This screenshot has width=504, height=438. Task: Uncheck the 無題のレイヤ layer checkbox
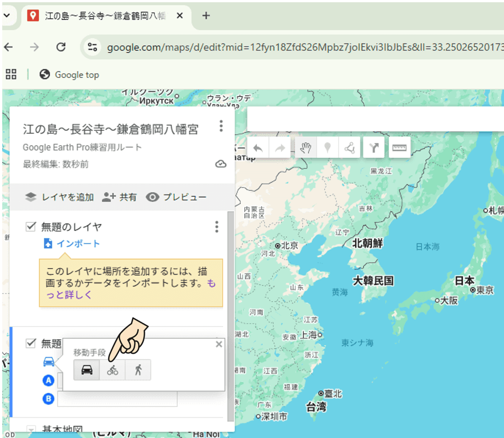click(x=31, y=227)
